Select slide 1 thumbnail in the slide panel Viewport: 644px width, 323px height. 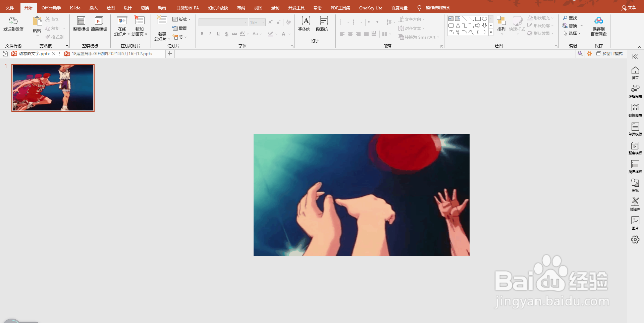(x=53, y=88)
